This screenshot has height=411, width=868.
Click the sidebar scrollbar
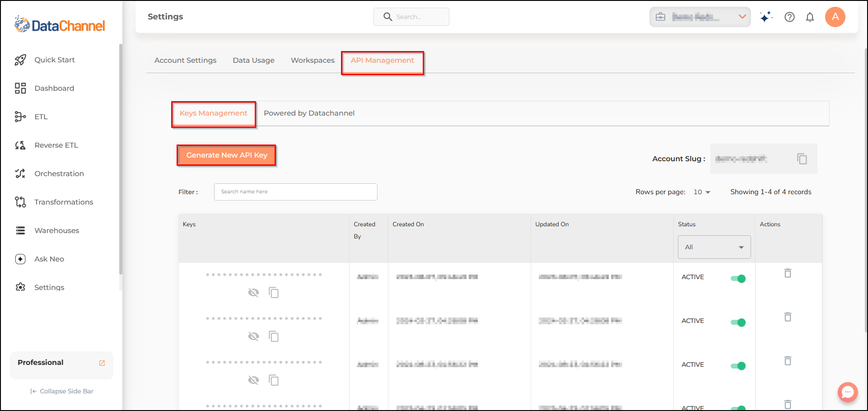pos(121,158)
